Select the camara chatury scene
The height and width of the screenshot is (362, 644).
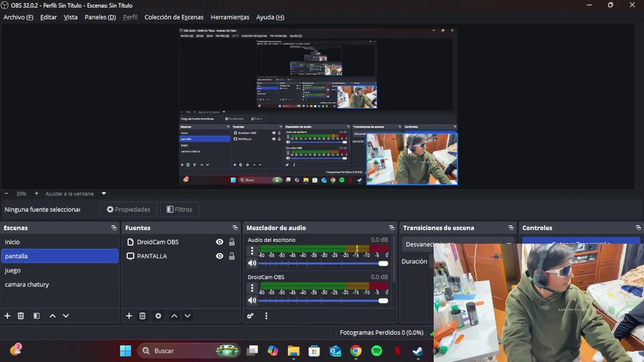pos(59,284)
